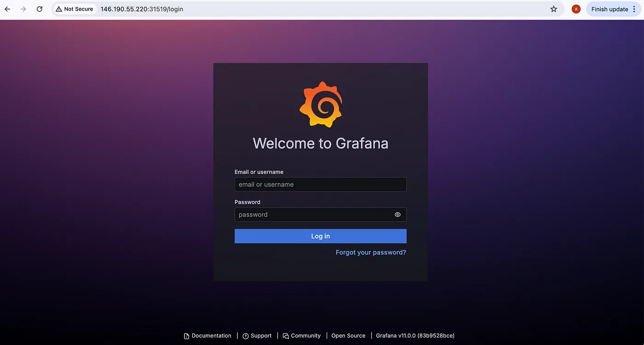The image size is (644, 345).
Task: Click the Password field label
Action: click(x=247, y=202)
